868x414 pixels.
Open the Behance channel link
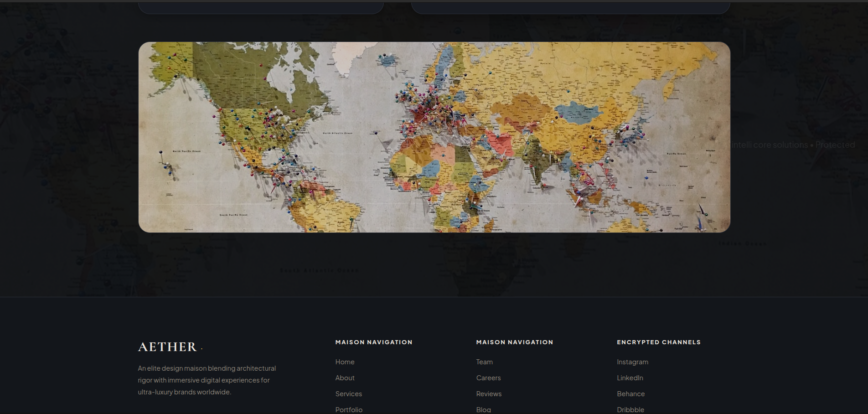[630, 394]
